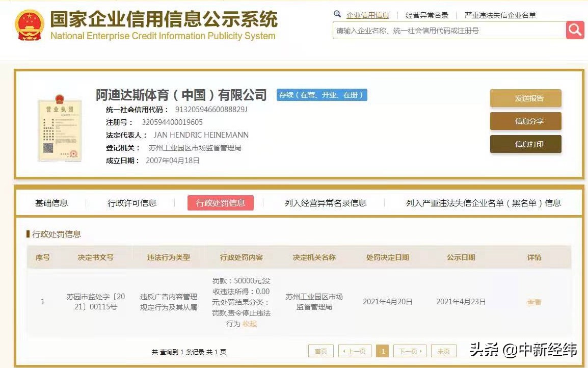The height and width of the screenshot is (368, 588).
Task: Click the 信息打印 button
Action: click(x=525, y=144)
